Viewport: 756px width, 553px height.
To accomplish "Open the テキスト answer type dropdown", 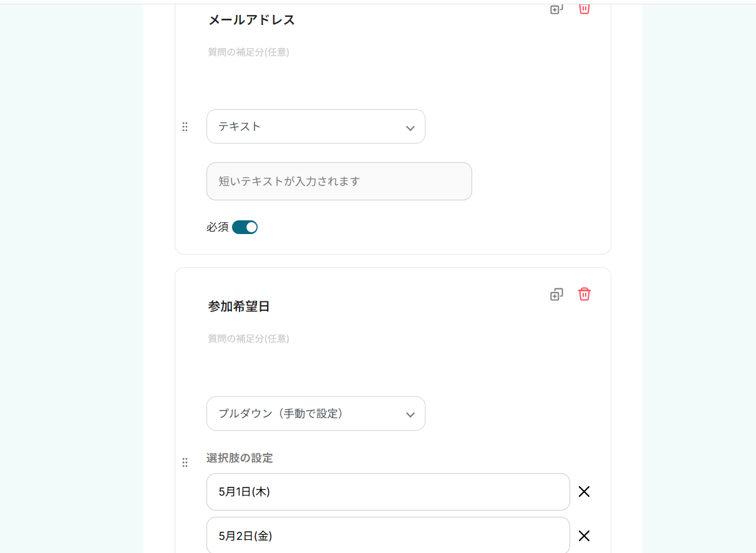I will pos(316,127).
